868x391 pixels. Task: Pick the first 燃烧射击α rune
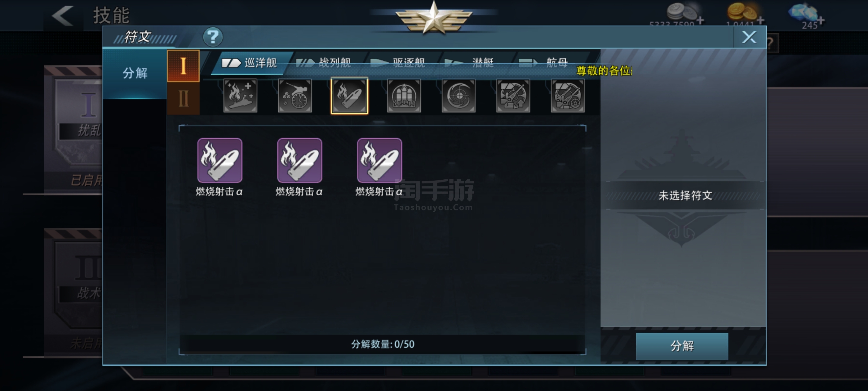(x=220, y=160)
